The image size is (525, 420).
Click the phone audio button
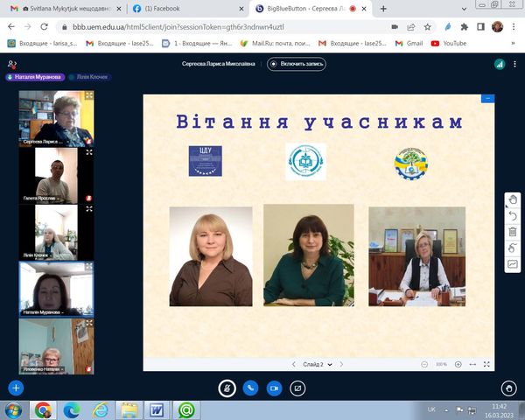pos(250,387)
